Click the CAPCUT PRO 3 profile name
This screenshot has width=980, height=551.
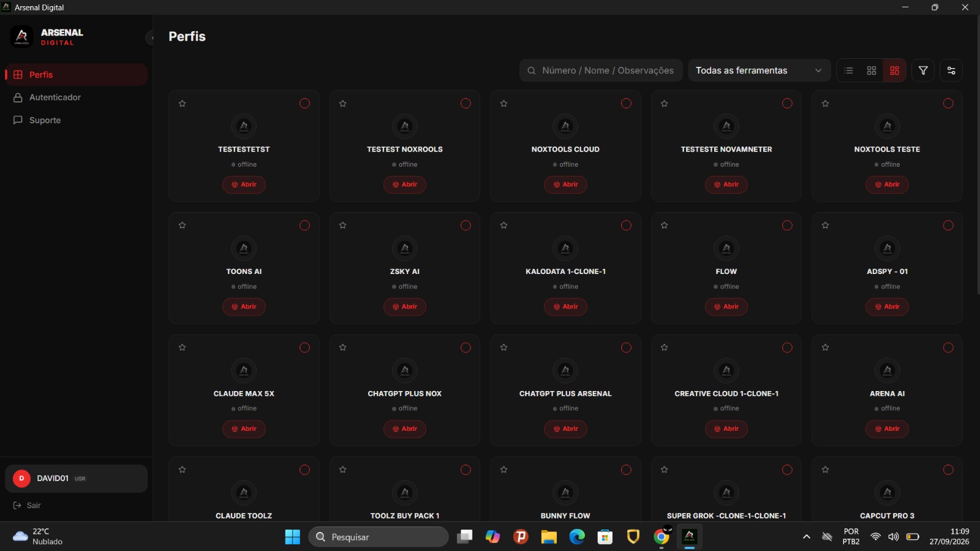(887, 516)
